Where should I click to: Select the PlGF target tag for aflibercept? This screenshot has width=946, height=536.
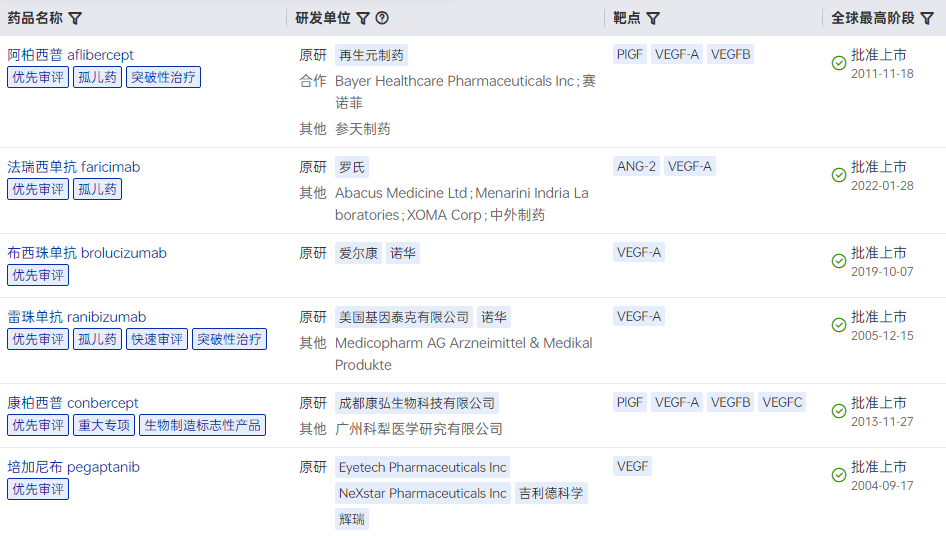point(630,55)
